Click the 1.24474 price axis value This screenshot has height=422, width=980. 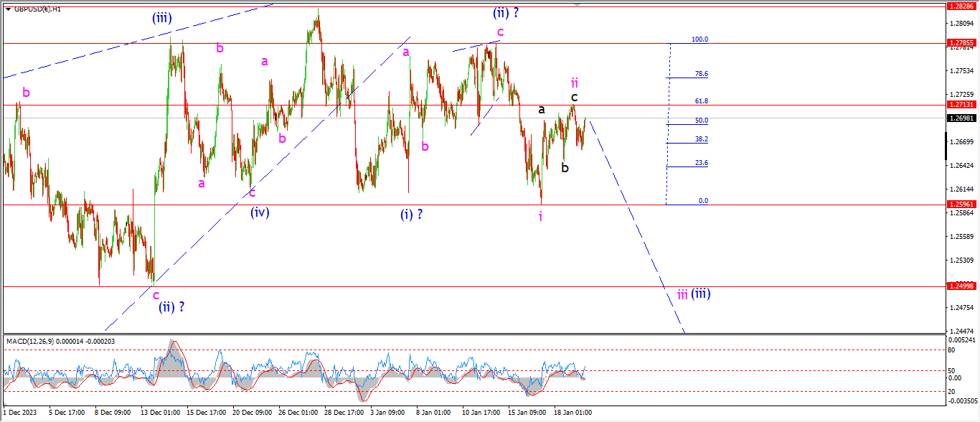(961, 332)
